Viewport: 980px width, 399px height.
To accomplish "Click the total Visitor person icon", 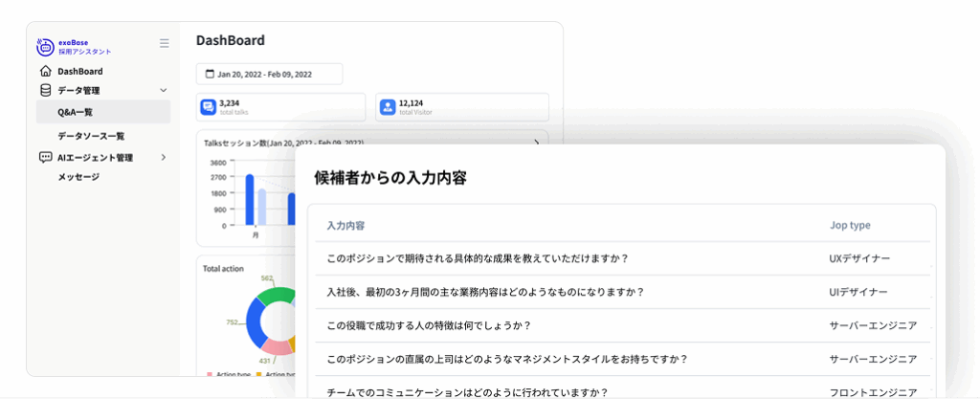I will (x=388, y=107).
